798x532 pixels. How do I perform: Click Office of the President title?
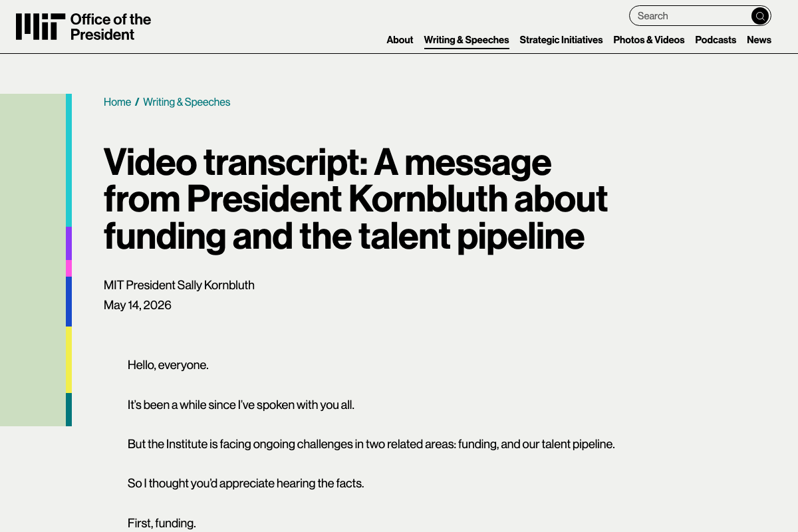tap(110, 27)
